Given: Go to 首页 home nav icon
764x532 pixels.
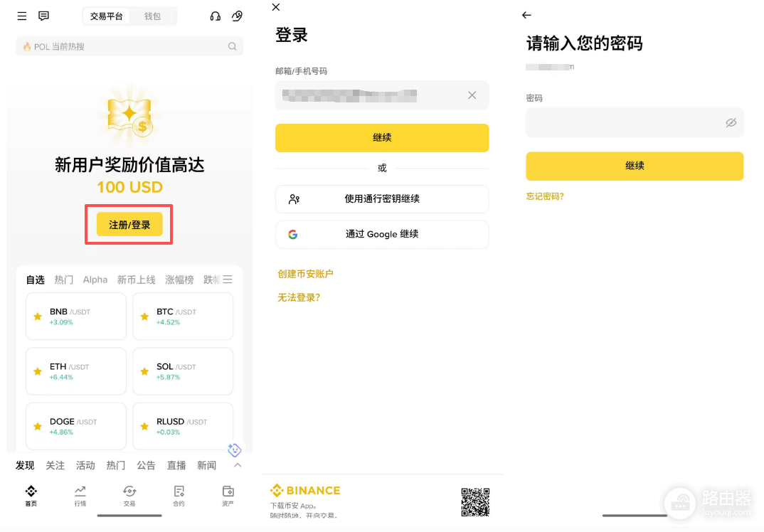Looking at the screenshot, I should tap(31, 496).
